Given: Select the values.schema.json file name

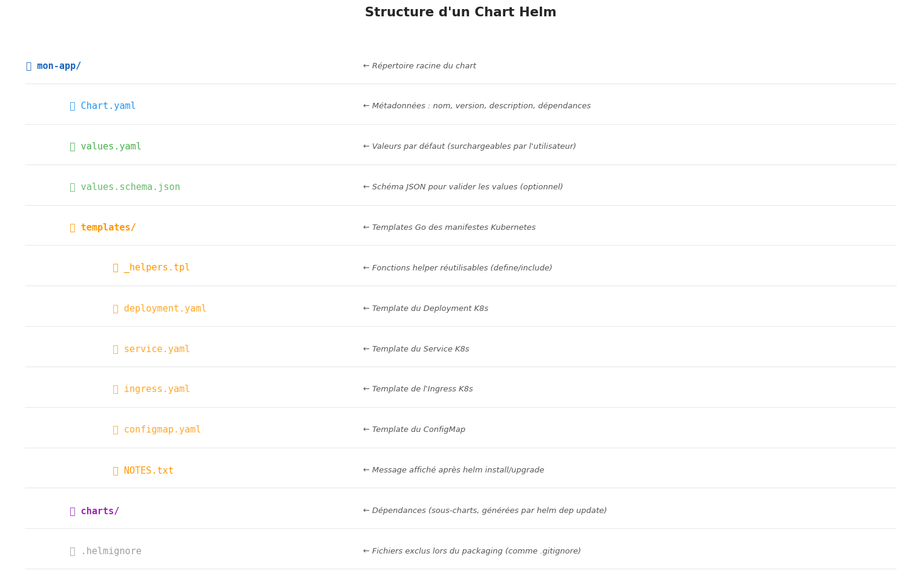Looking at the screenshot, I should [x=130, y=188].
